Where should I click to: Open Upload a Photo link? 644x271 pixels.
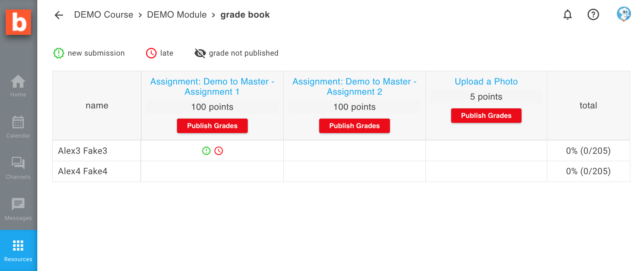click(x=486, y=82)
